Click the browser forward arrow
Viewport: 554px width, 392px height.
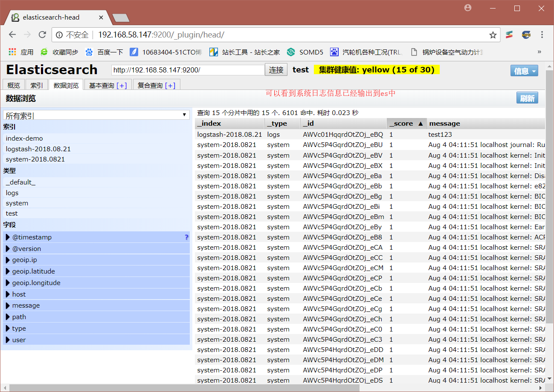27,35
